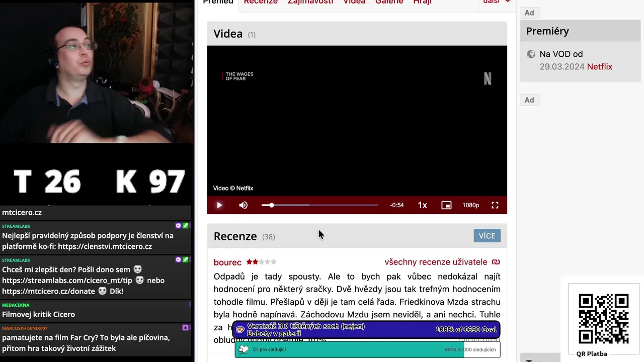The width and height of the screenshot is (644, 362).
Task: Click the T 26 K 97 counter overlay
Action: (x=99, y=181)
